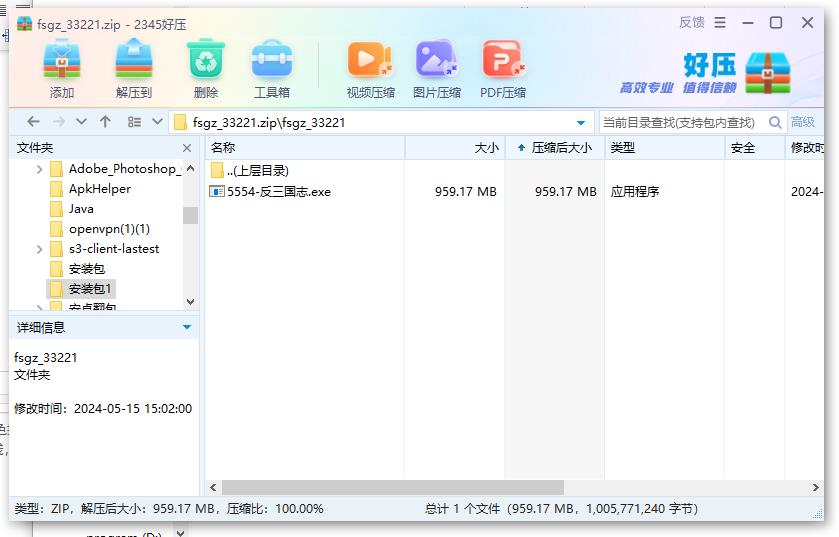This screenshot has width=839, height=537.
Task: Select the 安装包1 folder
Action: pos(80,289)
